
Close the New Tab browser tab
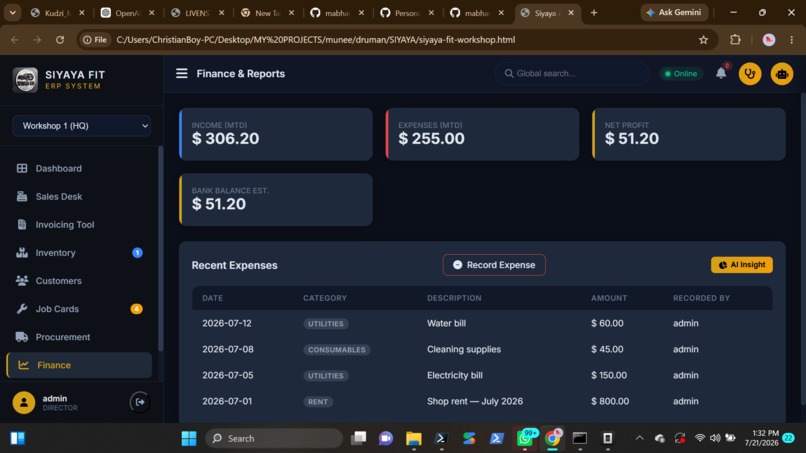click(291, 13)
